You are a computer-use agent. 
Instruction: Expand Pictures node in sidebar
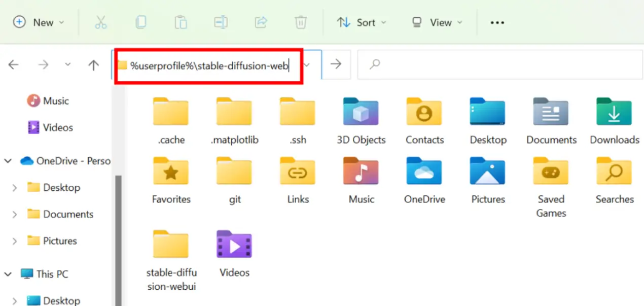click(x=14, y=241)
